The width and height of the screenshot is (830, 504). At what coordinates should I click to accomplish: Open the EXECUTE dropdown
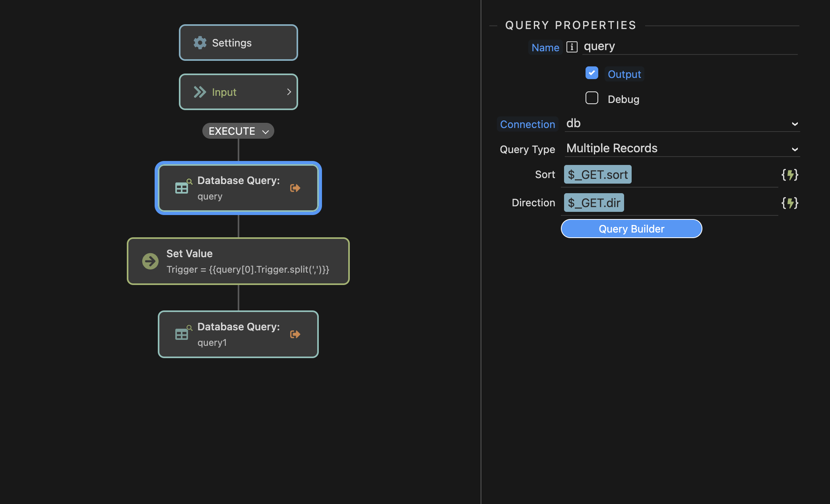pyautogui.click(x=238, y=131)
